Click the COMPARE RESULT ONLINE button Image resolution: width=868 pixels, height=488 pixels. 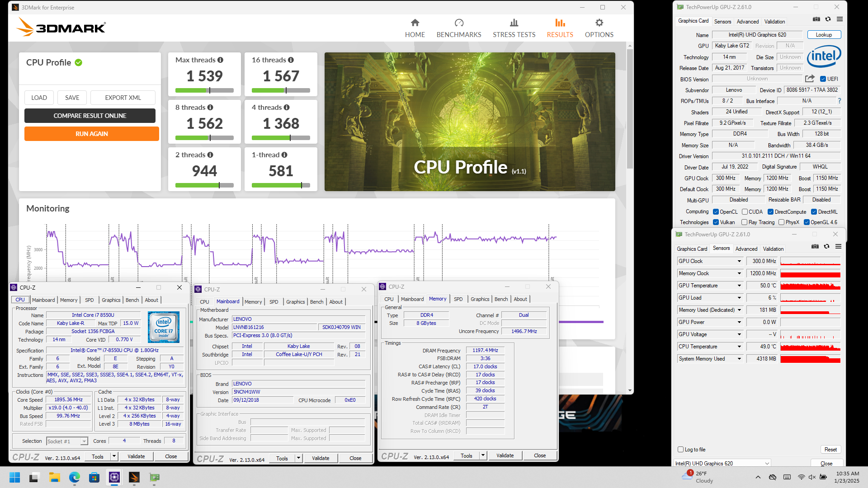[90, 116]
